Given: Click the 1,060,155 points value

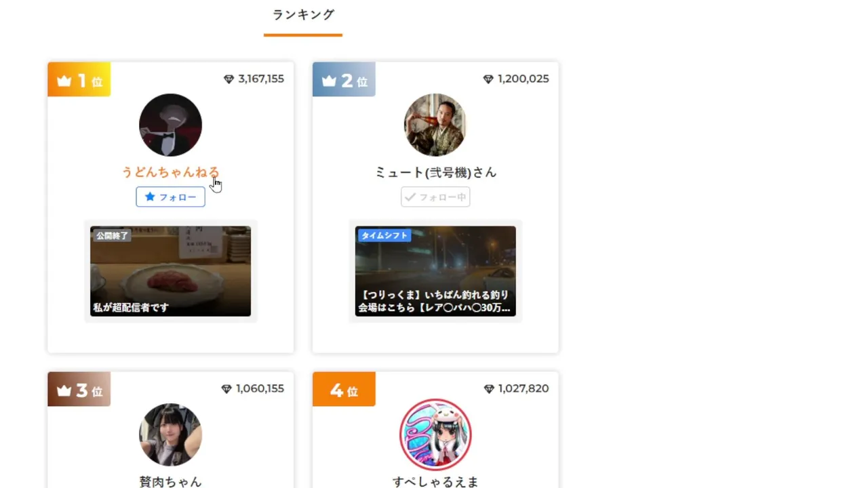Looking at the screenshot, I should 260,389.
